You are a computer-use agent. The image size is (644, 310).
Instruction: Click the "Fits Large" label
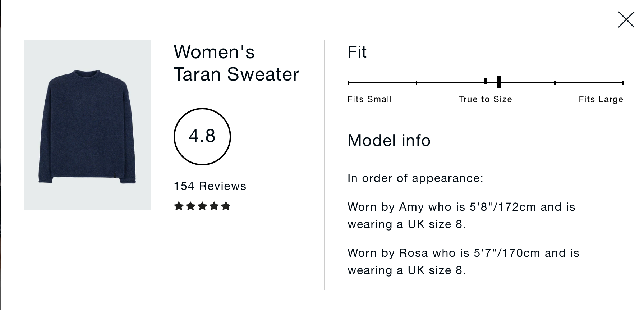601,99
